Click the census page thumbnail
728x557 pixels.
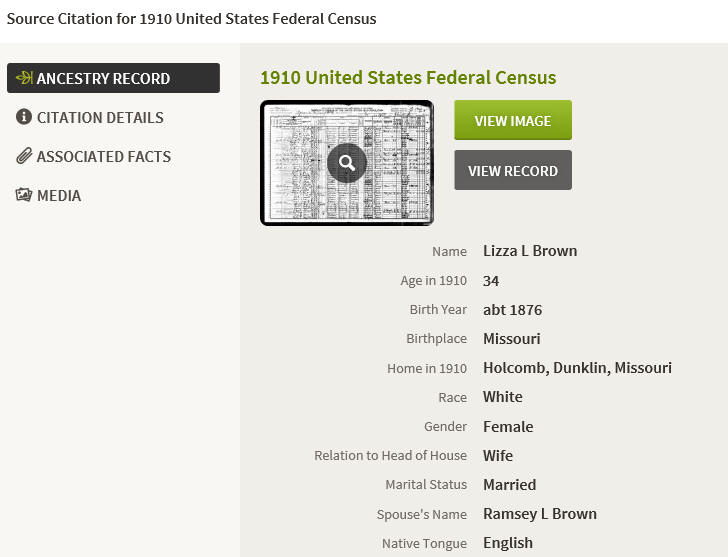pos(347,163)
